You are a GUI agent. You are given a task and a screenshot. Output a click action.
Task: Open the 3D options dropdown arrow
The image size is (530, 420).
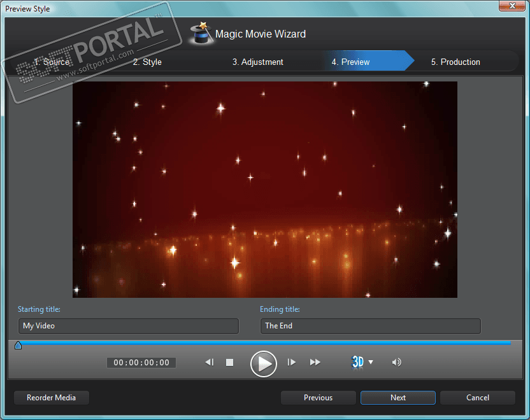(x=371, y=362)
